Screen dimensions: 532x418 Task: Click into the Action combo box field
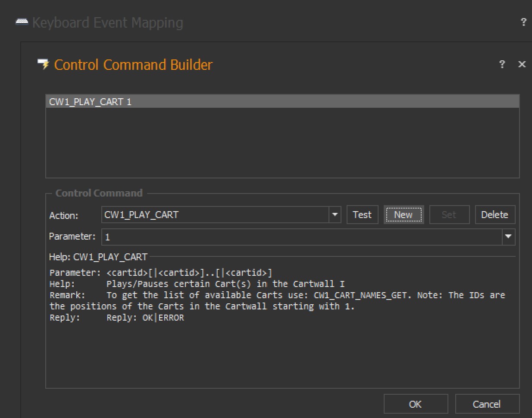pyautogui.click(x=216, y=215)
